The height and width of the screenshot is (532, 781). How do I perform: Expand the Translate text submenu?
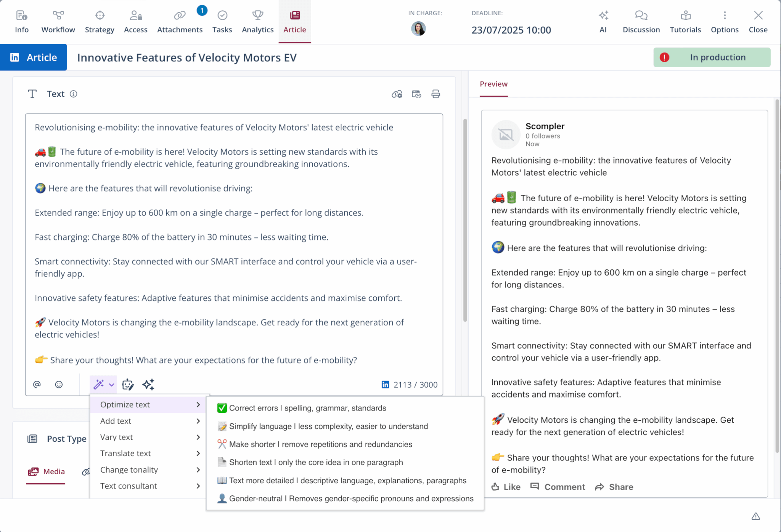tap(125, 453)
